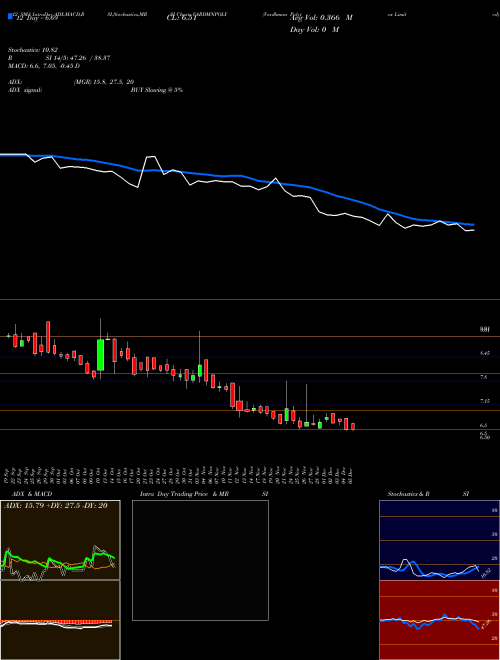Click the red MACD histogram bars
Viewport: 500px width, 660px height.
tap(56, 622)
